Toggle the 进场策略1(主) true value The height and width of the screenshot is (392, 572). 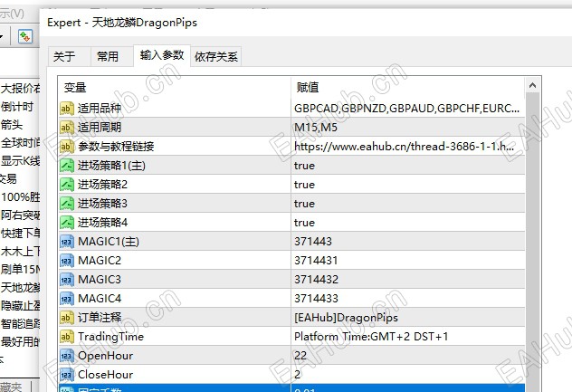[408, 166]
